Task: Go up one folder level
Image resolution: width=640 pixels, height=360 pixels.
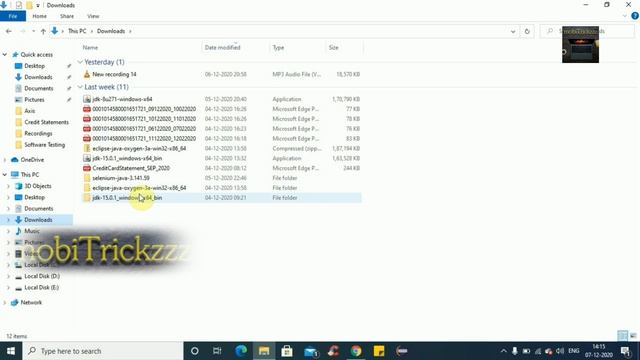Action: click(x=43, y=31)
